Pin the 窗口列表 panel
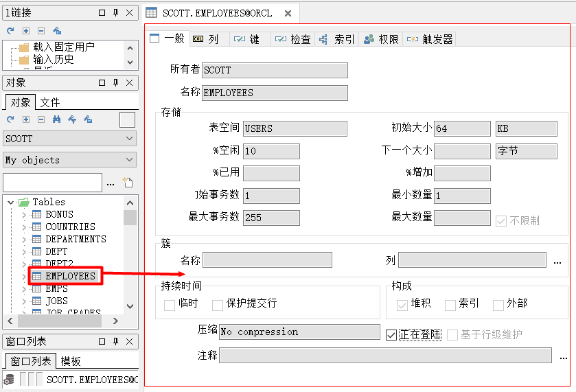Image resolution: width=576 pixels, height=392 pixels. tap(116, 341)
